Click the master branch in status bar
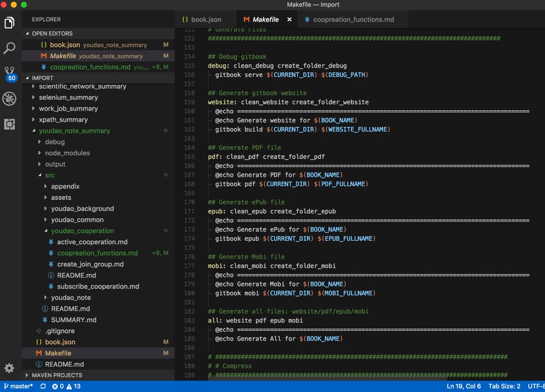The width and height of the screenshot is (545, 392). coord(18,386)
